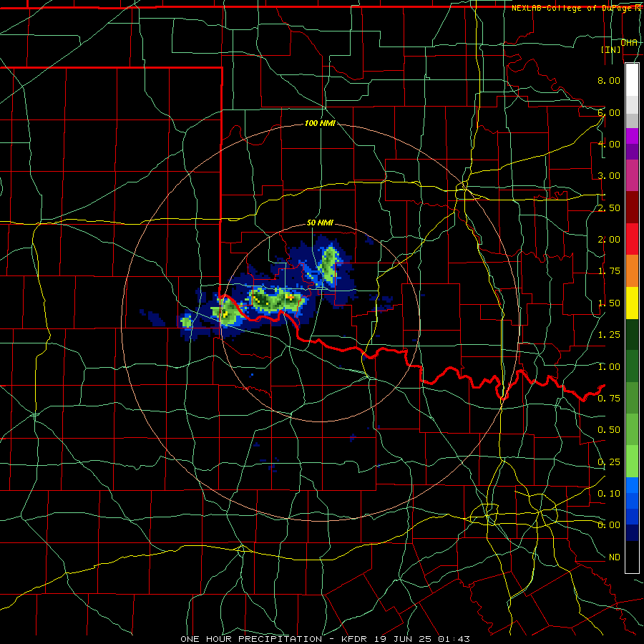Click the 2.00 legend value

(x=609, y=240)
